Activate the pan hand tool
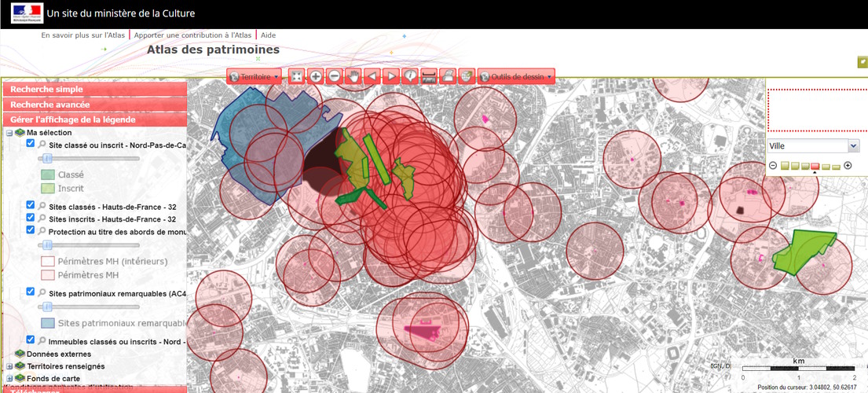The width and height of the screenshot is (868, 393). 353,76
